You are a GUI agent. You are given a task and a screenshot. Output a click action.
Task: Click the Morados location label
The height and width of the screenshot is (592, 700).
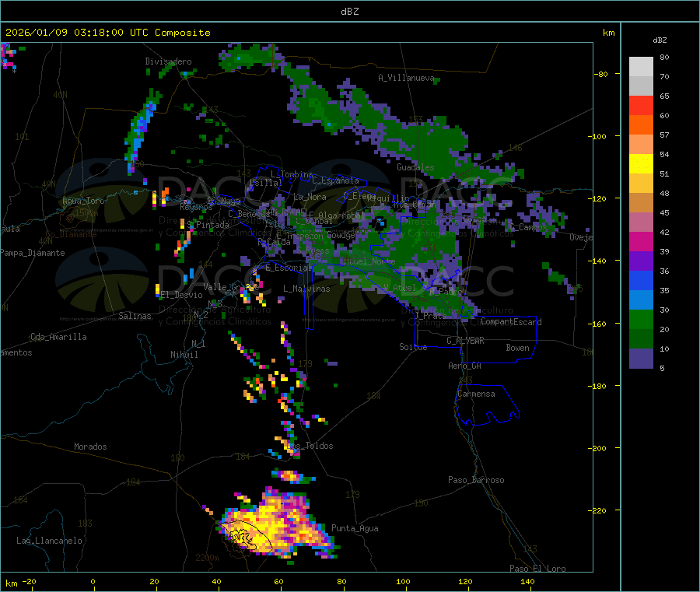pos(90,447)
